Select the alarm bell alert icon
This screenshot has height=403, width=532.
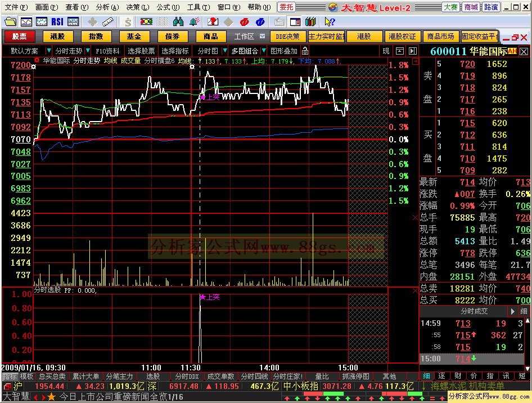coord(195,22)
